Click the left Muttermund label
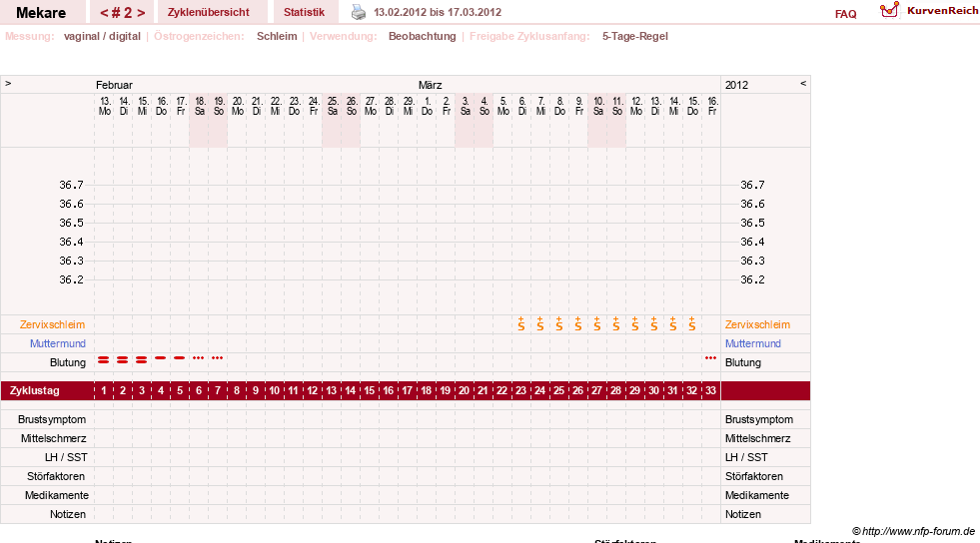Viewport: 980px width, 543px height. point(58,343)
